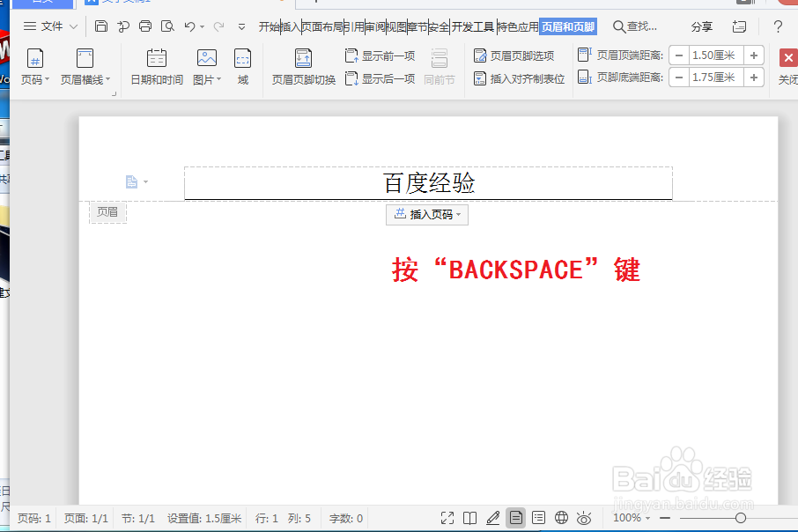
Task: Click the 分享 button
Action: (x=701, y=27)
